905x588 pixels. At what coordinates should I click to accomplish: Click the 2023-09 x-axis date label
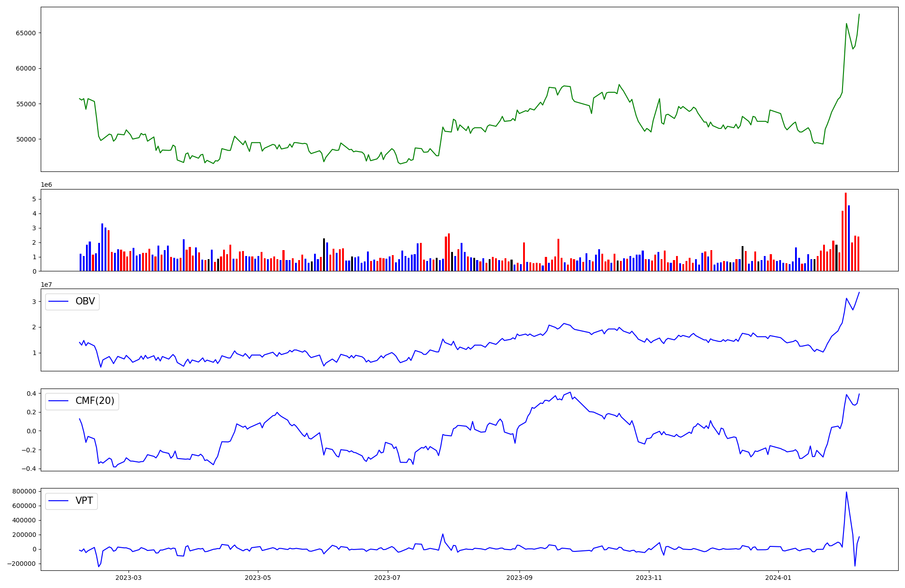(x=519, y=578)
